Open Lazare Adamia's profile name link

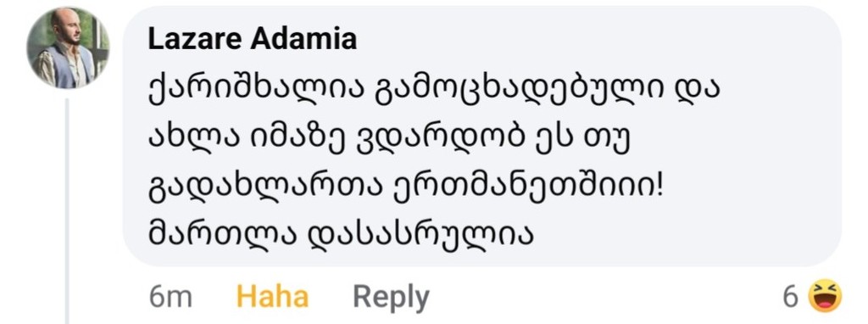point(253,39)
